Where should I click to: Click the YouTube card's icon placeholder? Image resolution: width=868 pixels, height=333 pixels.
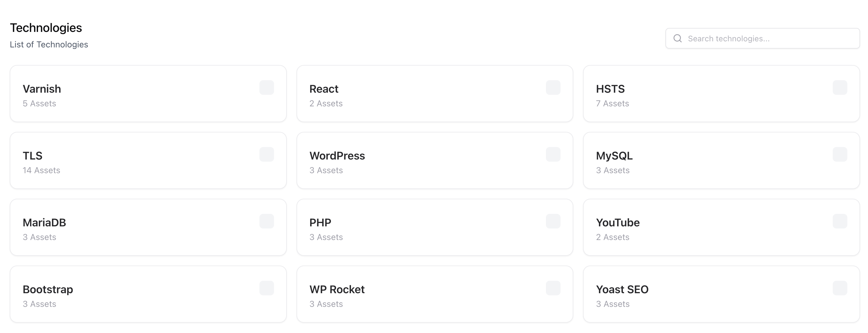(x=840, y=221)
